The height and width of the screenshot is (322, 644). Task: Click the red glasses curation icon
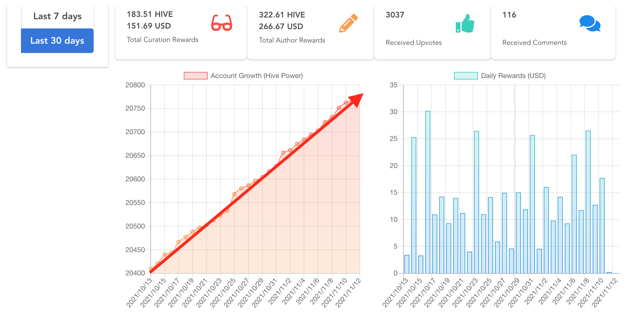tap(222, 23)
